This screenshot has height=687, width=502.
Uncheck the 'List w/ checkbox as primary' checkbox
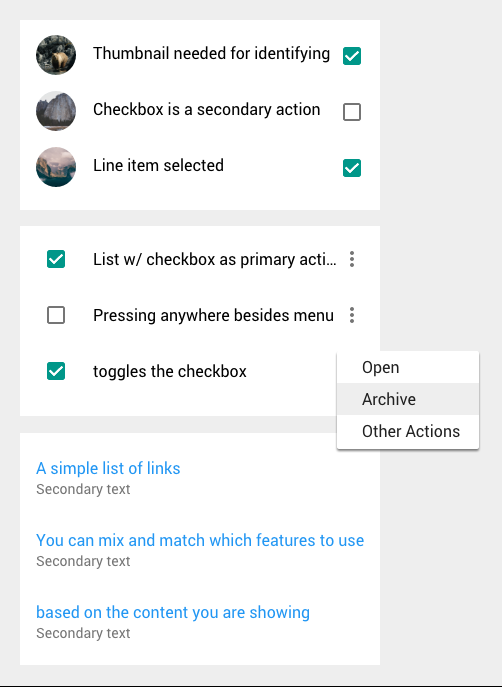(56, 259)
